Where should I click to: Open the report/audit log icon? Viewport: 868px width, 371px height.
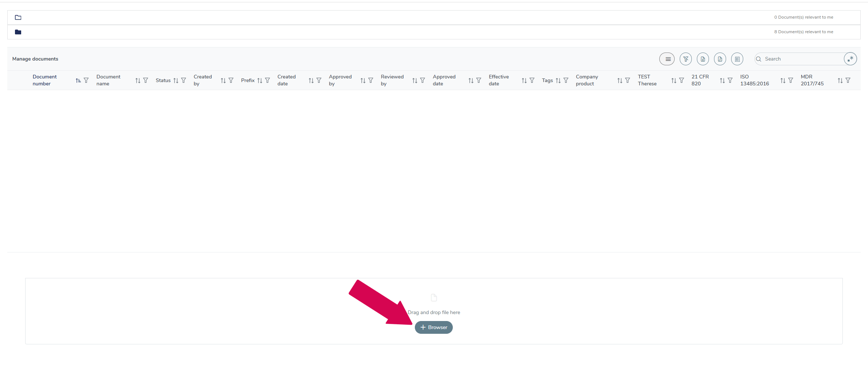[737, 59]
